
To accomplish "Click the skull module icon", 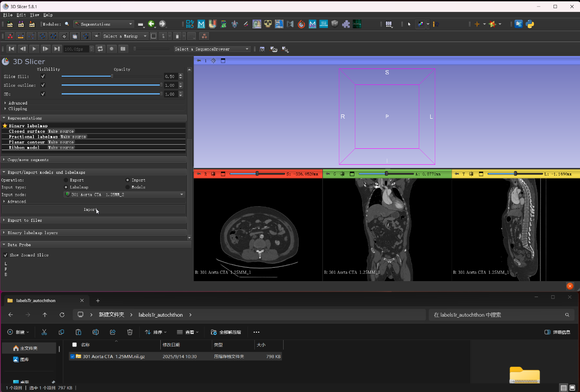I will pos(268,24).
